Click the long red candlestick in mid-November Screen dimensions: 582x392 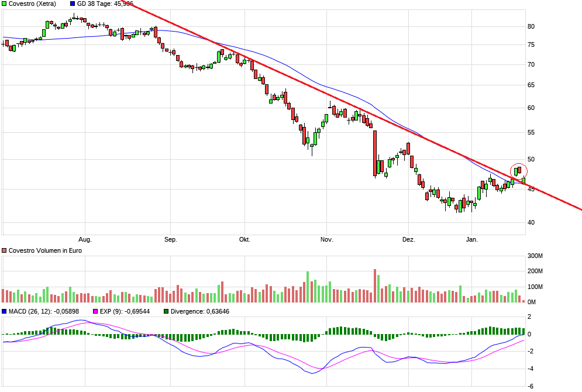tap(375, 153)
